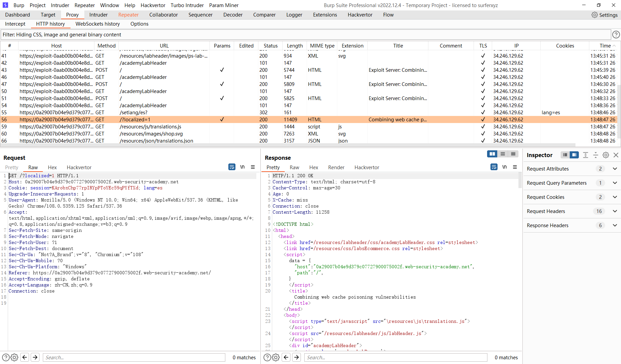621x364 pixels.
Task: Go to previous match in Request search
Action: (x=25, y=357)
